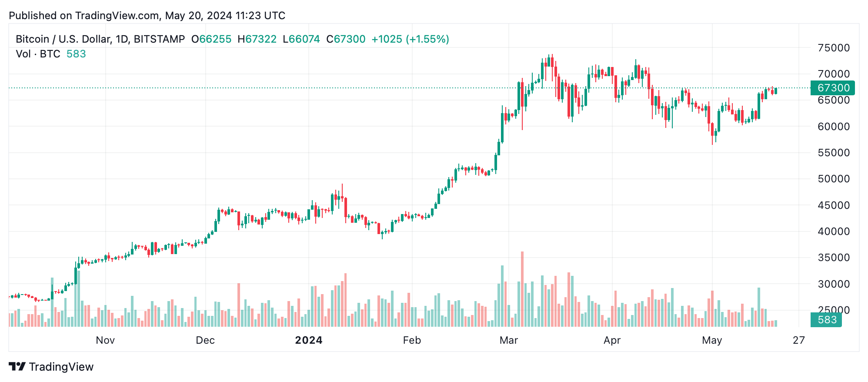The width and height of the screenshot is (868, 382).
Task: Click the 35000 price scale label
Action: coord(834,258)
